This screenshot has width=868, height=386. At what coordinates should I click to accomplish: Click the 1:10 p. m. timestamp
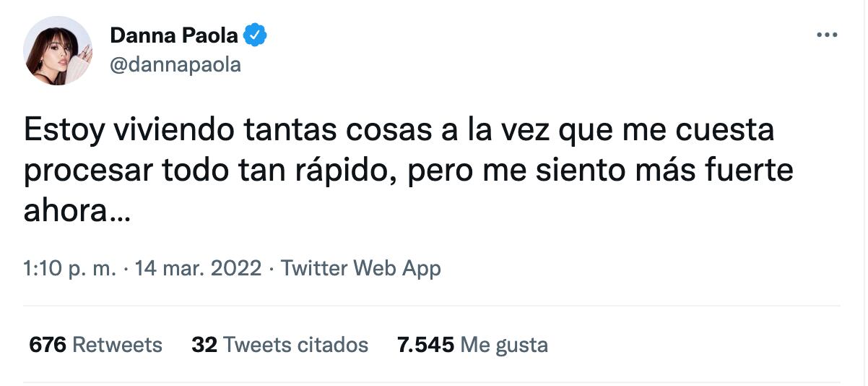69,269
